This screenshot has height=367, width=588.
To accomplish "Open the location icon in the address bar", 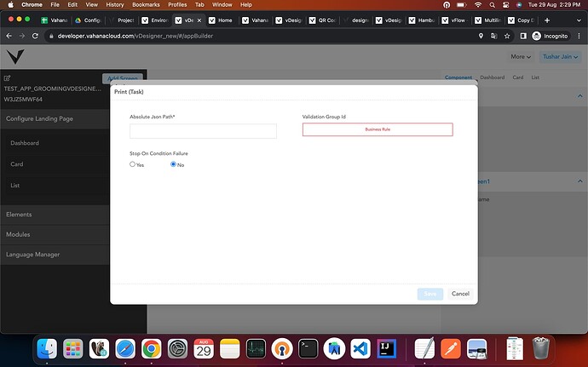I will pos(481,36).
